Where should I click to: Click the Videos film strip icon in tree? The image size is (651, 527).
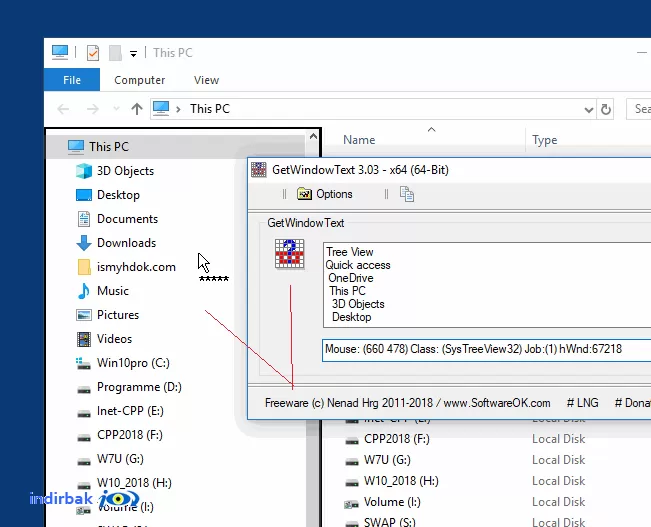[x=84, y=339]
